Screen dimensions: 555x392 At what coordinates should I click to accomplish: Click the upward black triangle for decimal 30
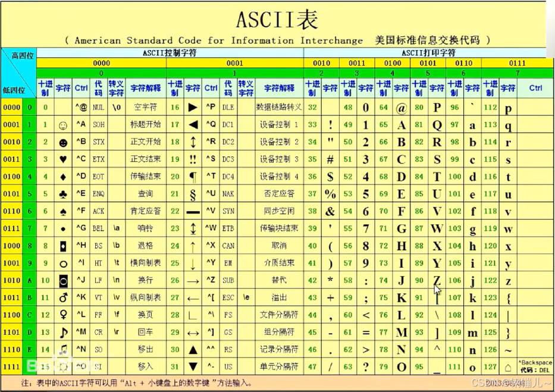(193, 350)
